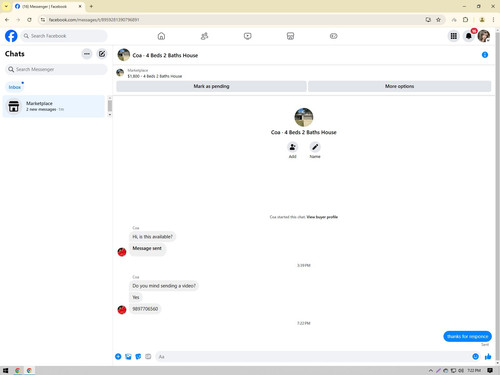Open the browser tab search dropdown
Image resolution: width=500 pixels, height=375 pixels.
pyautogui.click(x=6, y=6)
